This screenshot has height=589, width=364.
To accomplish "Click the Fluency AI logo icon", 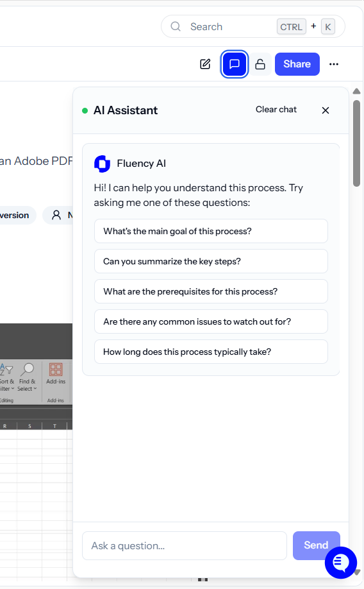I will coord(102,164).
